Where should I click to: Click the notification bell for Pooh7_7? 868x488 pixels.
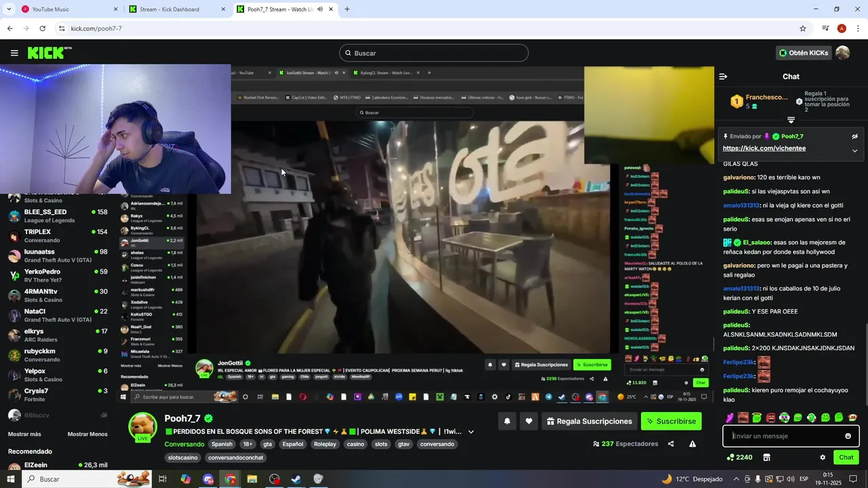point(507,422)
